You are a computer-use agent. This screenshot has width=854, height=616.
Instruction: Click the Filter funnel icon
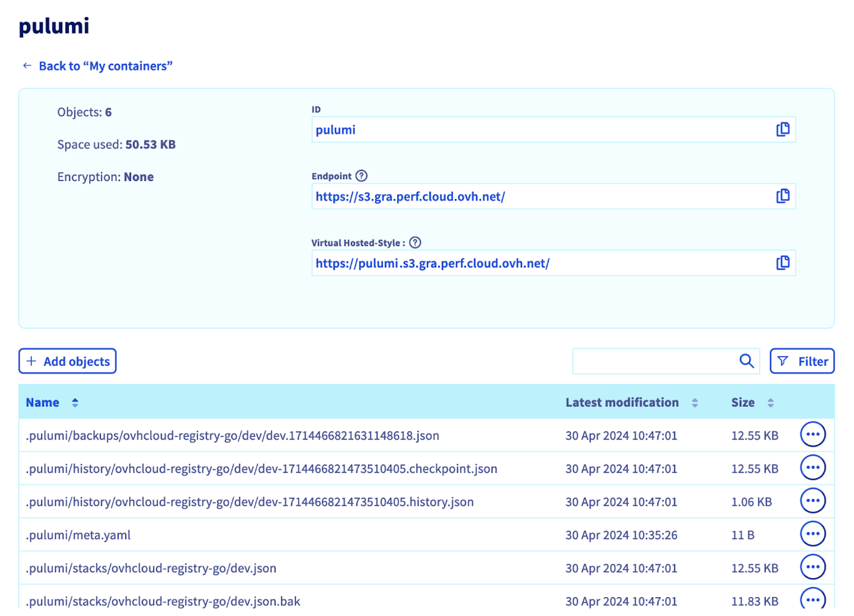(x=784, y=360)
